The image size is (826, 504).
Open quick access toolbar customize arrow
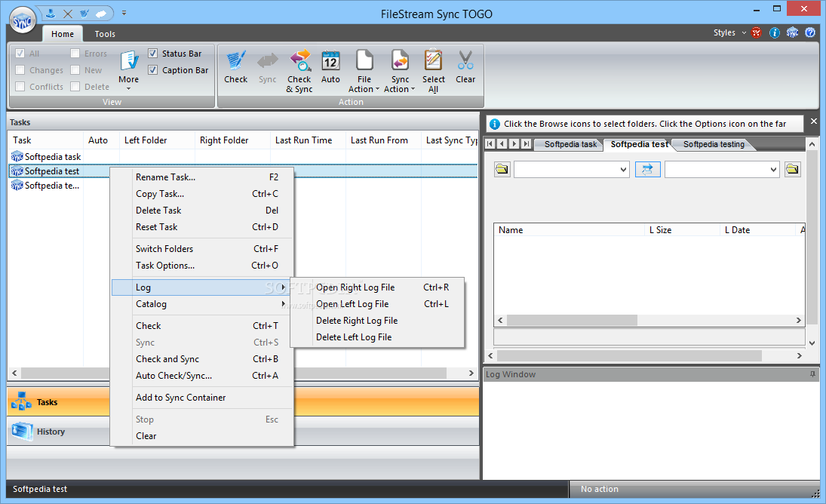click(x=124, y=13)
